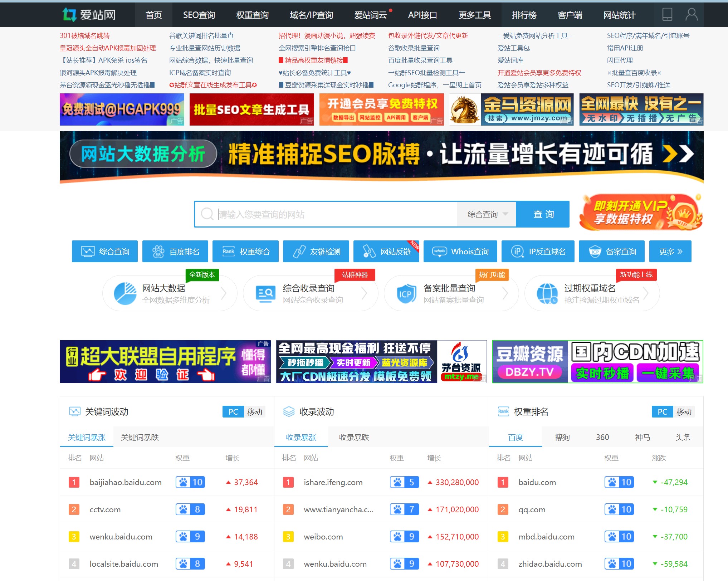The image size is (728, 581).
Task: Click the 过期权重域名 globe icon
Action: 547,293
